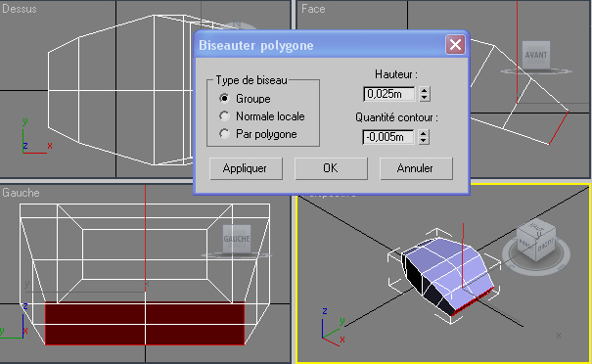Click the ViewCube compass ring in perspective view

(536, 256)
